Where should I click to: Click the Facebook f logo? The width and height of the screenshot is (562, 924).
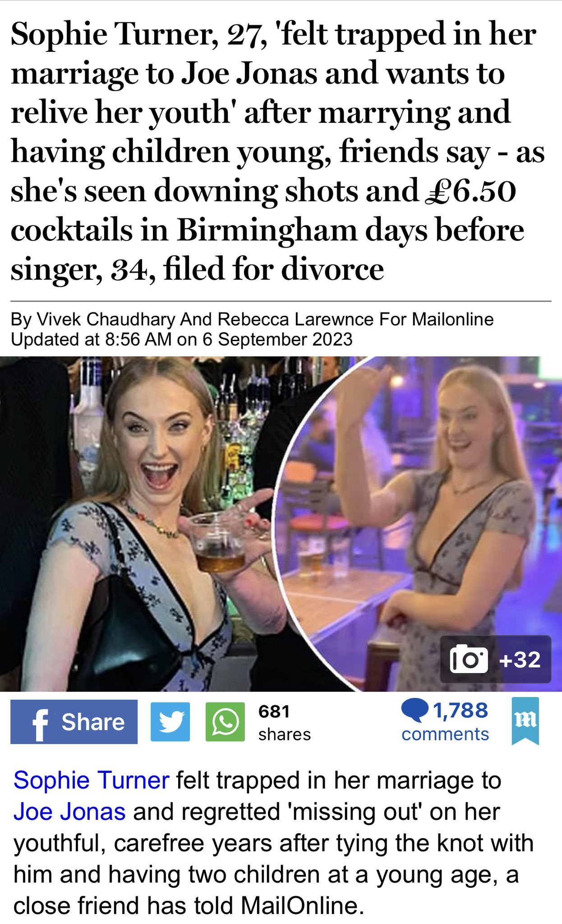[x=40, y=723]
